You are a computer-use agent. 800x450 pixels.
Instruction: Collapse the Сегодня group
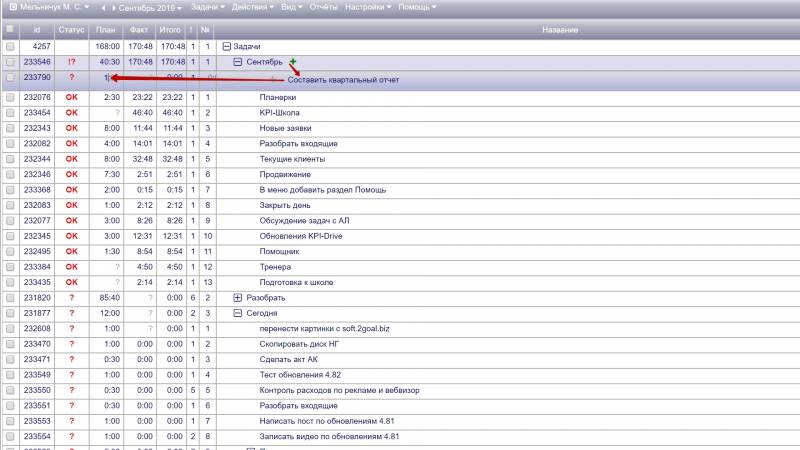pos(237,313)
